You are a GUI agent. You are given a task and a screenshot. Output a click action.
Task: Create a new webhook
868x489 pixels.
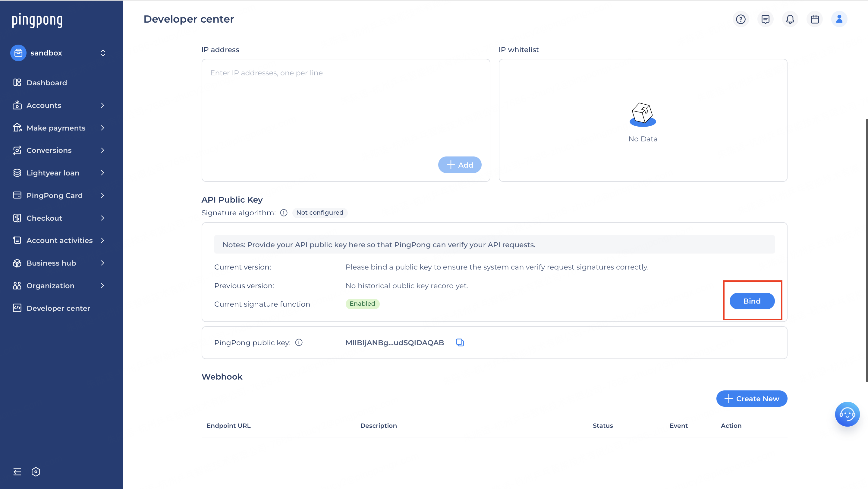click(x=751, y=399)
